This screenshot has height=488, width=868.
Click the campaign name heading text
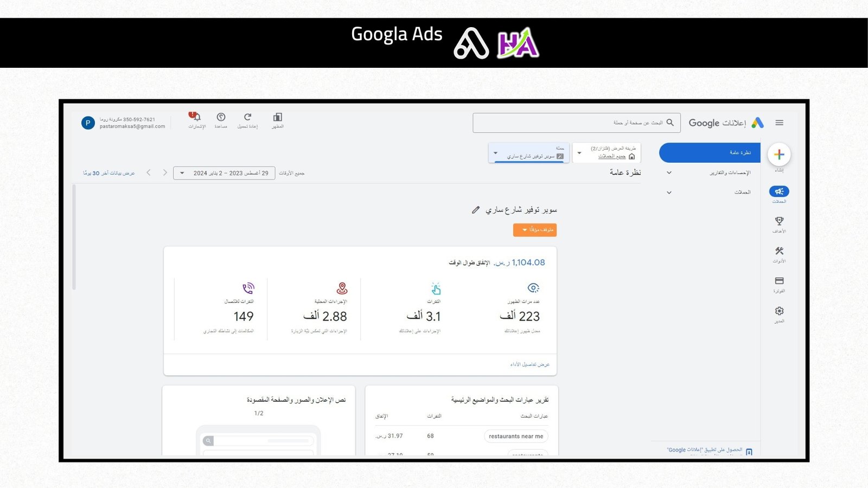(x=521, y=210)
